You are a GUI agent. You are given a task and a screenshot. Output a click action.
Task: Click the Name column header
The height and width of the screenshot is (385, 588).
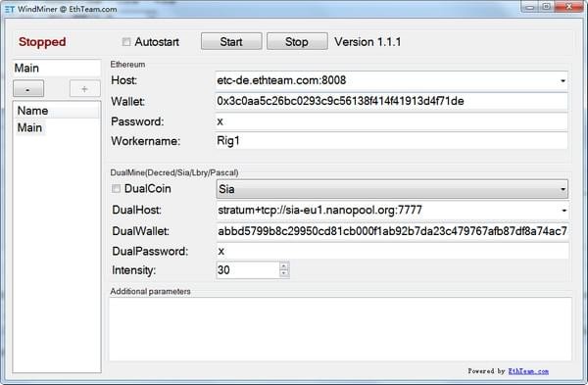[x=57, y=111]
